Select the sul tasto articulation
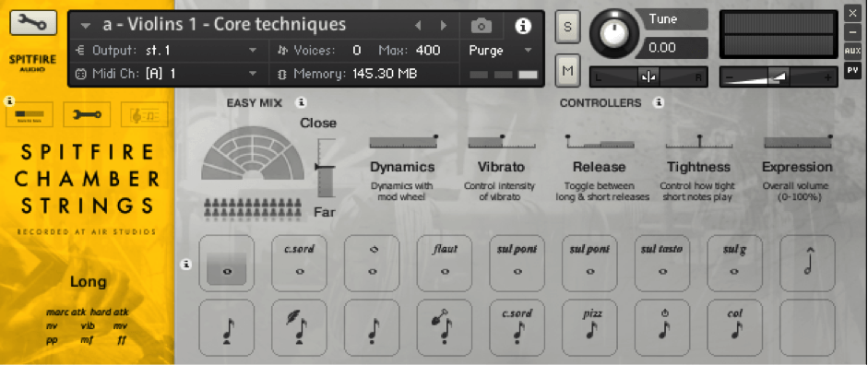The height and width of the screenshot is (365, 868). [662, 264]
